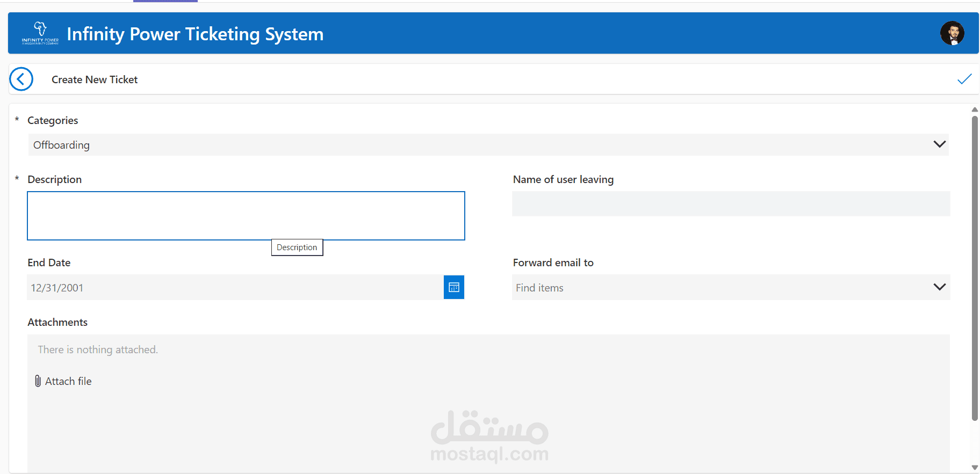The image size is (980, 474).
Task: Click the Infinity Power Ticketing System title
Action: (195, 34)
